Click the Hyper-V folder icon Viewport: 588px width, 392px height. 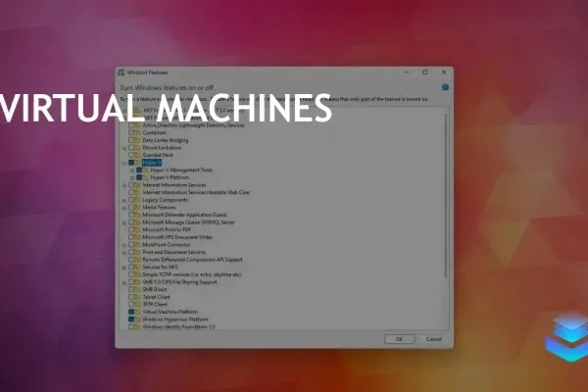137,163
